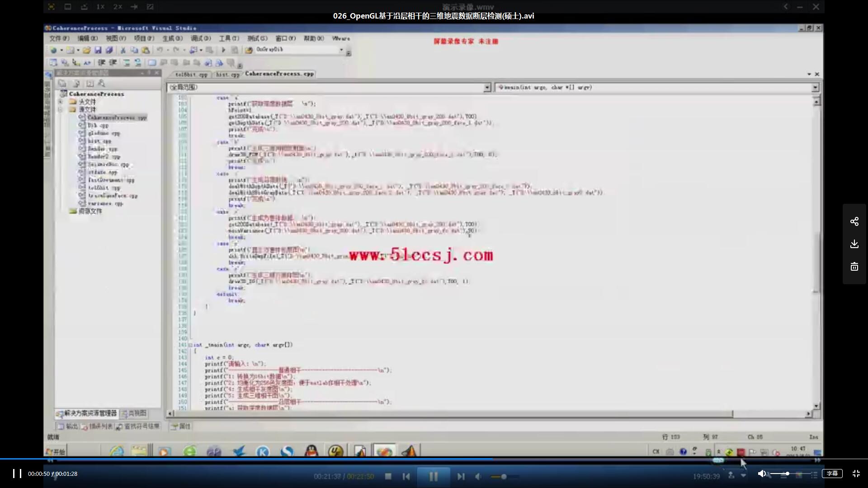Click the editor vertical scrollbar
The width and height of the screenshot is (868, 488).
(816, 254)
